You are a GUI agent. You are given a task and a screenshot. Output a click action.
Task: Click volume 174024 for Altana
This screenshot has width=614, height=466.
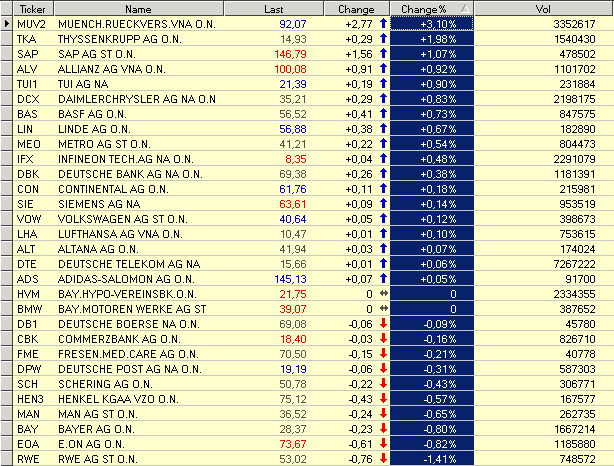[x=577, y=249]
